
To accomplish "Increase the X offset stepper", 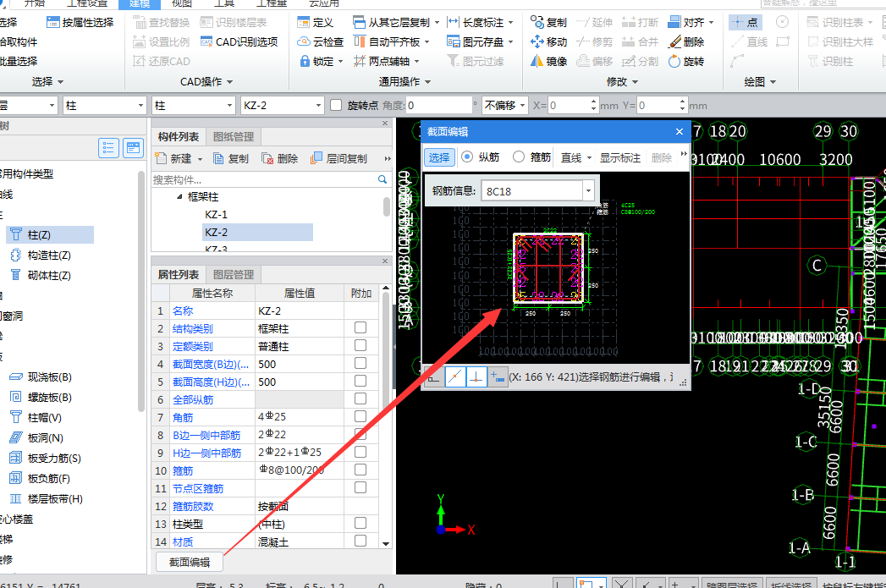I will click(x=592, y=102).
